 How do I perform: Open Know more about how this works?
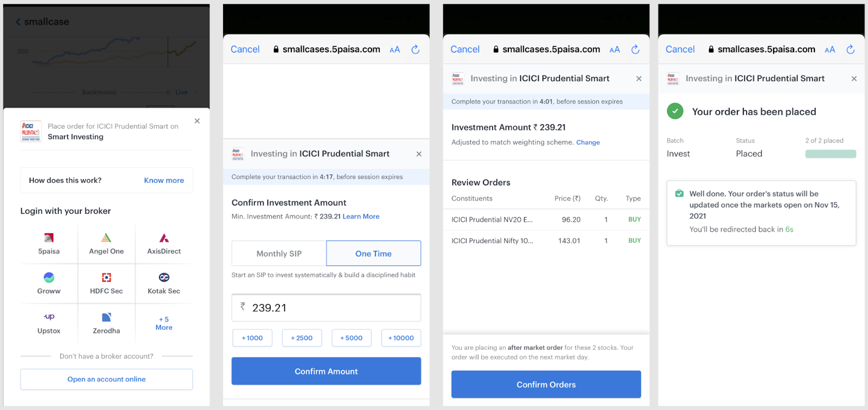164,180
